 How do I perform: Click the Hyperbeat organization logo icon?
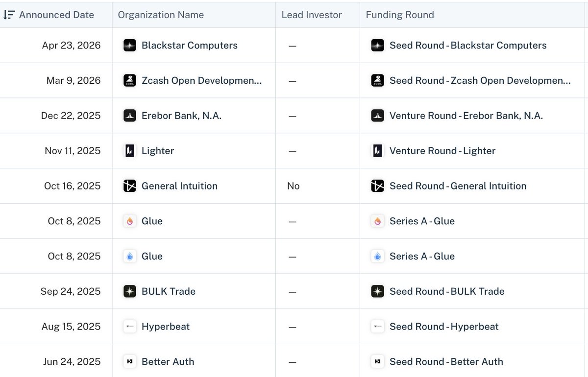pyautogui.click(x=130, y=327)
